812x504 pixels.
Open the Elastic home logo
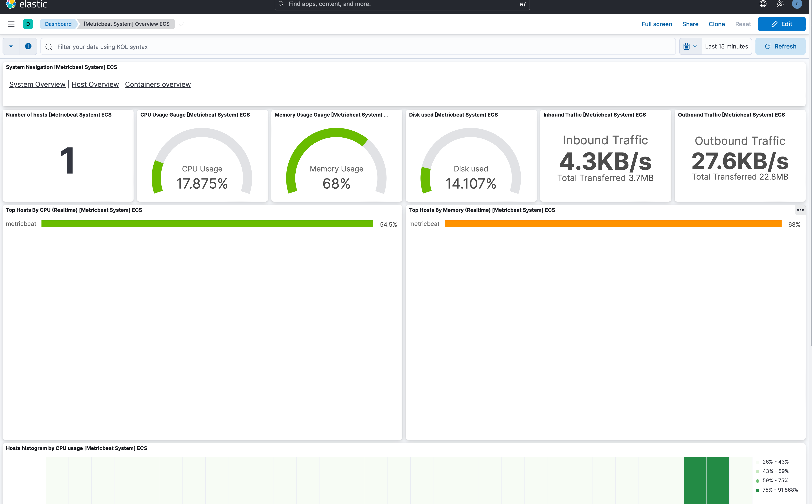26,4
